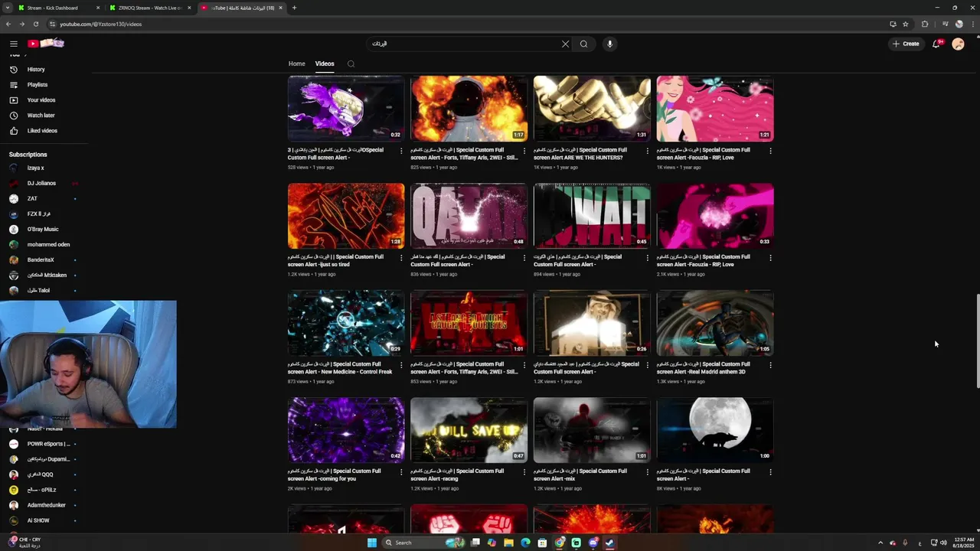Open Chrome extensions puzzle icon
980x551 pixels.
925,24
